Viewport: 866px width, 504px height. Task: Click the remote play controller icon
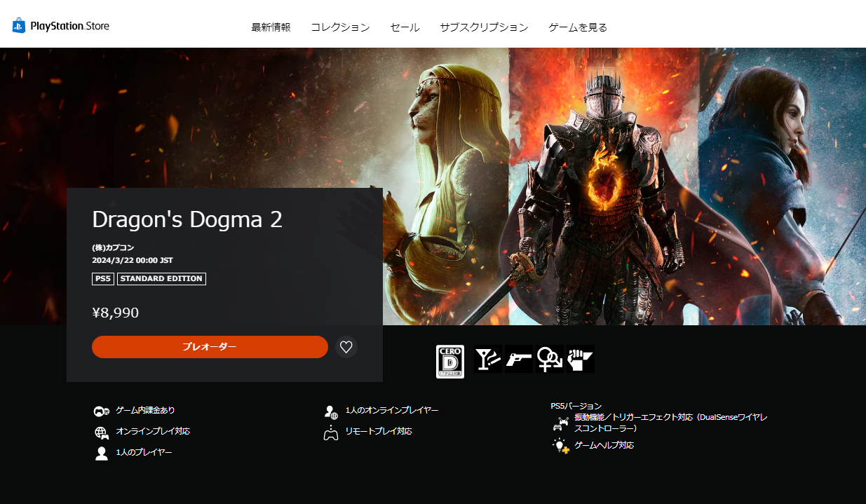[331, 433]
